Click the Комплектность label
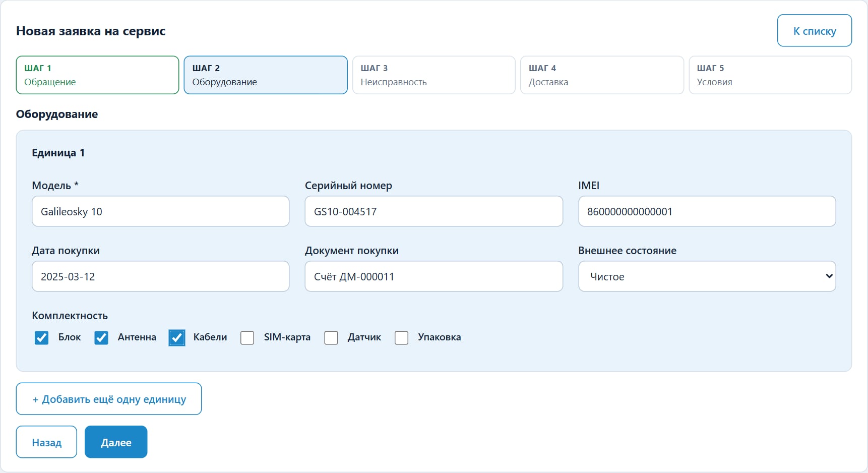Image resolution: width=868 pixels, height=473 pixels. coord(70,316)
